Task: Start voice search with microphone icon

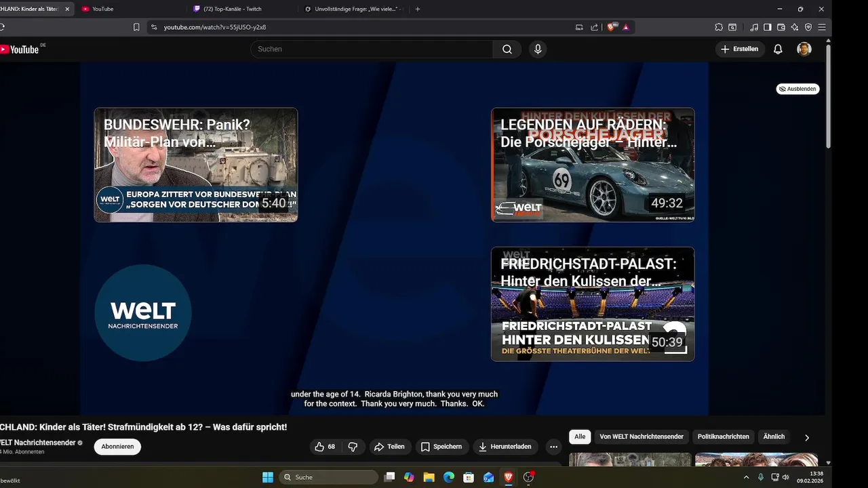Action: point(538,49)
